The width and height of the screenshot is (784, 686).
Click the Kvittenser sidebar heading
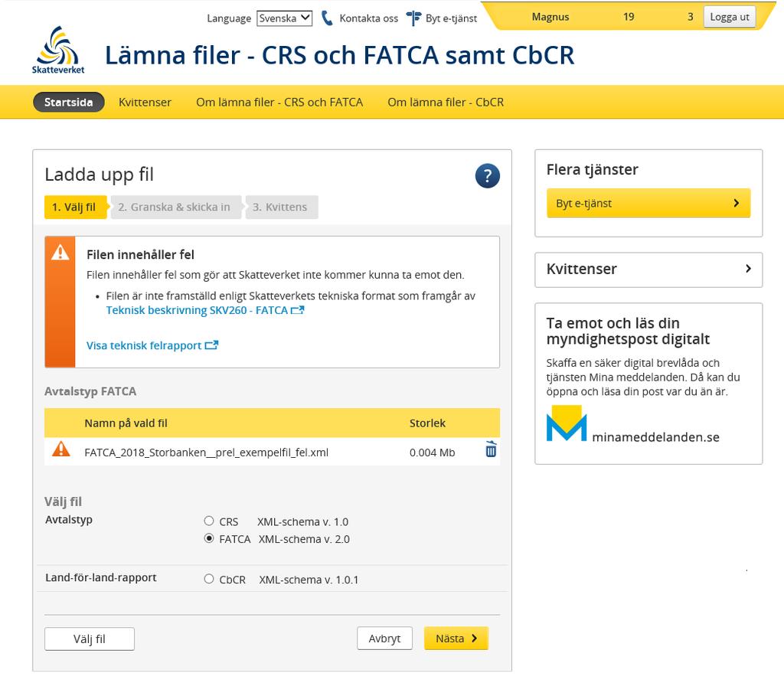[x=582, y=269]
